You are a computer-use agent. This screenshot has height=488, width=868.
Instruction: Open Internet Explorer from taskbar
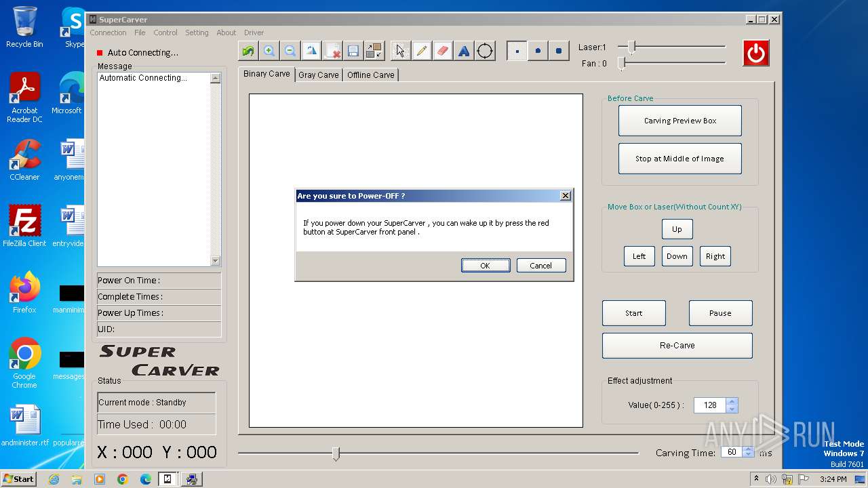click(x=54, y=479)
